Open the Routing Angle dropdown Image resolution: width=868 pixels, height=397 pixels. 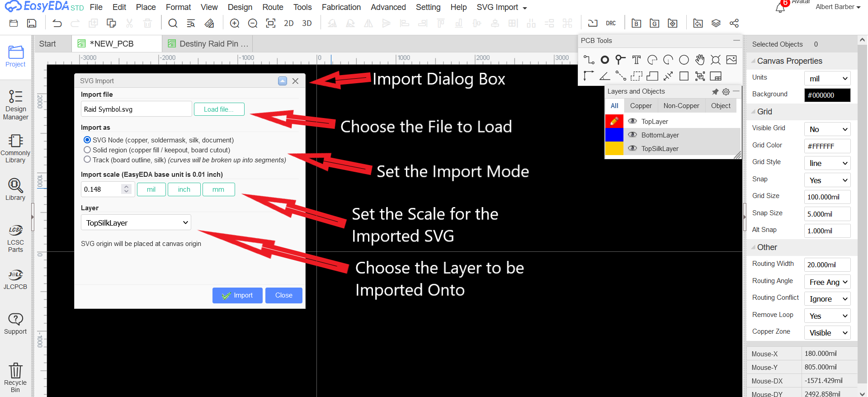point(827,282)
